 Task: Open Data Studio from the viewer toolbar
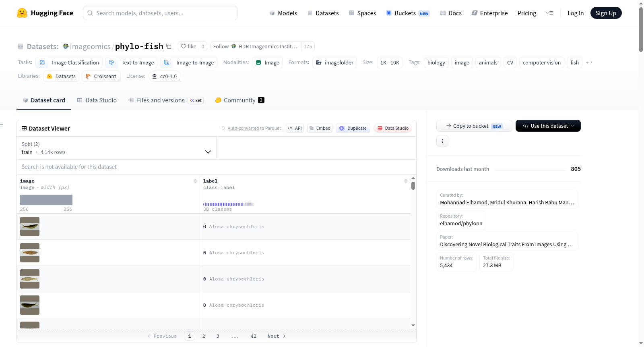(x=393, y=128)
